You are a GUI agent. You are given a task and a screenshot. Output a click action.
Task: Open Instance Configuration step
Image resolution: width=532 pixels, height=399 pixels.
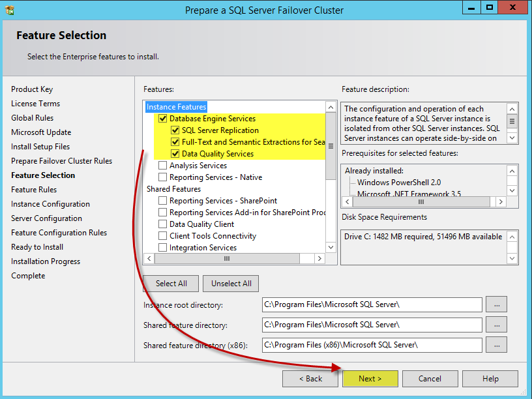pyautogui.click(x=51, y=204)
